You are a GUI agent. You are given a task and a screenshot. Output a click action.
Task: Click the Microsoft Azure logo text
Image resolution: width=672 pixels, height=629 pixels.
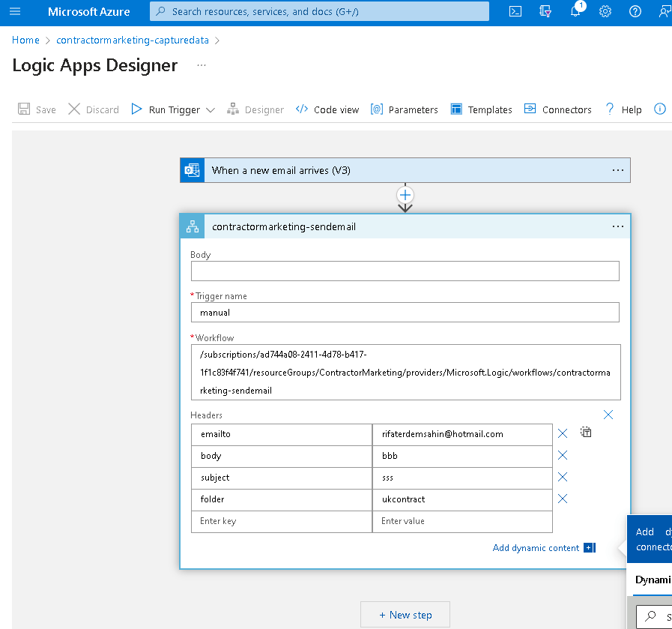88,11
